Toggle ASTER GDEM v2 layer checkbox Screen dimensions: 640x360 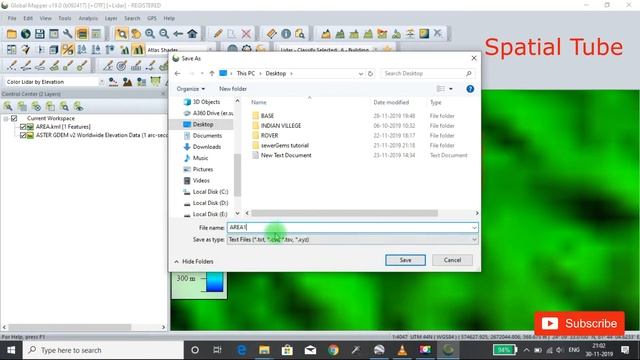tap(23, 135)
